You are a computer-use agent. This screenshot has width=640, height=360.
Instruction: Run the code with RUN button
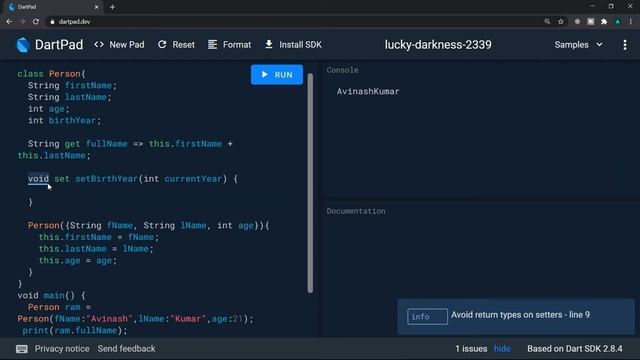pos(277,75)
